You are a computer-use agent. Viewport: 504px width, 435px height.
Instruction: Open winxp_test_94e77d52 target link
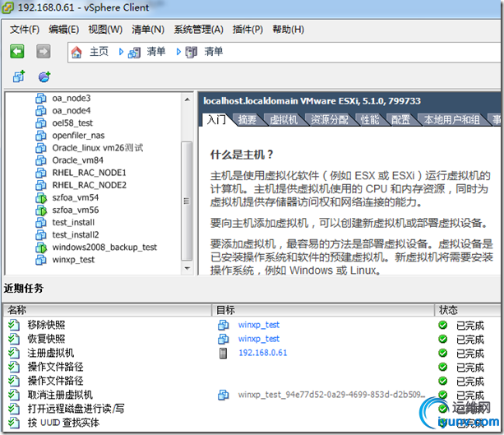[331, 395]
